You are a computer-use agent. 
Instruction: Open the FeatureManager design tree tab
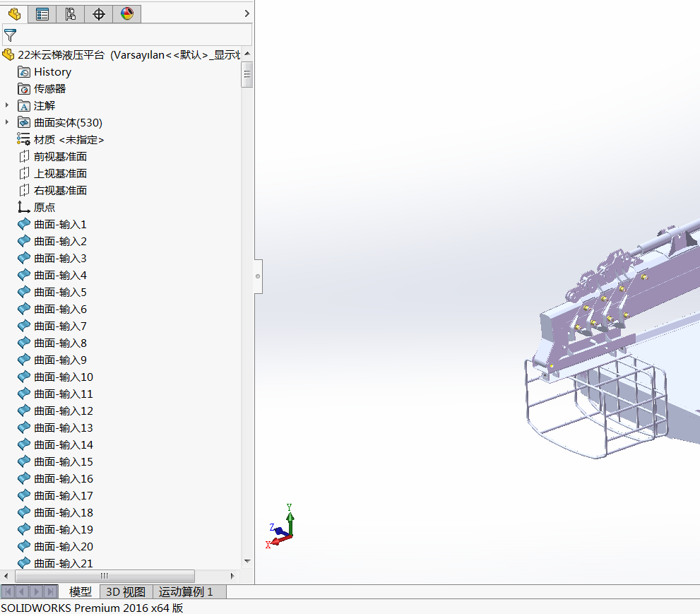[14, 13]
